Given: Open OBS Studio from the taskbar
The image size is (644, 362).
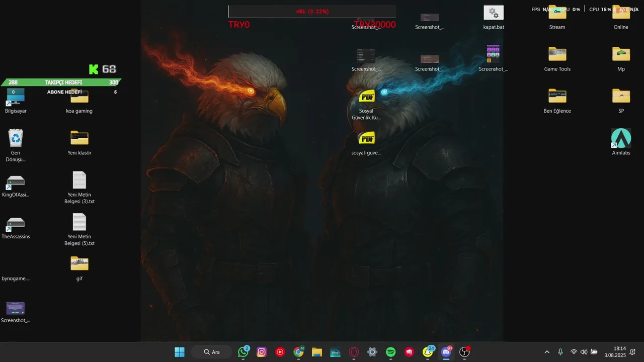Looking at the screenshot, I should coord(465,352).
